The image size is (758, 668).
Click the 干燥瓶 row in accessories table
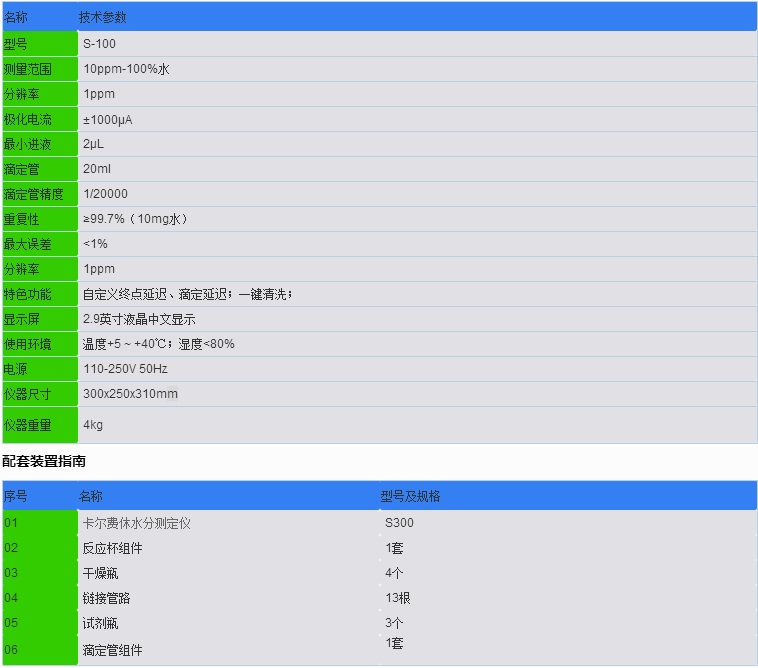point(100,573)
